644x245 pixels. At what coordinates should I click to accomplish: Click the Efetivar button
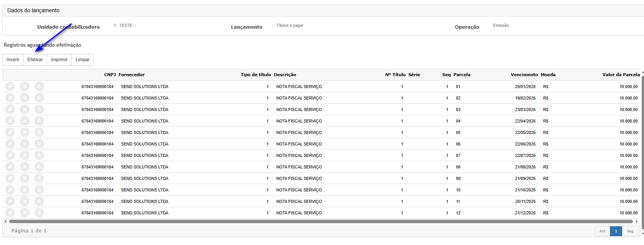[35, 60]
